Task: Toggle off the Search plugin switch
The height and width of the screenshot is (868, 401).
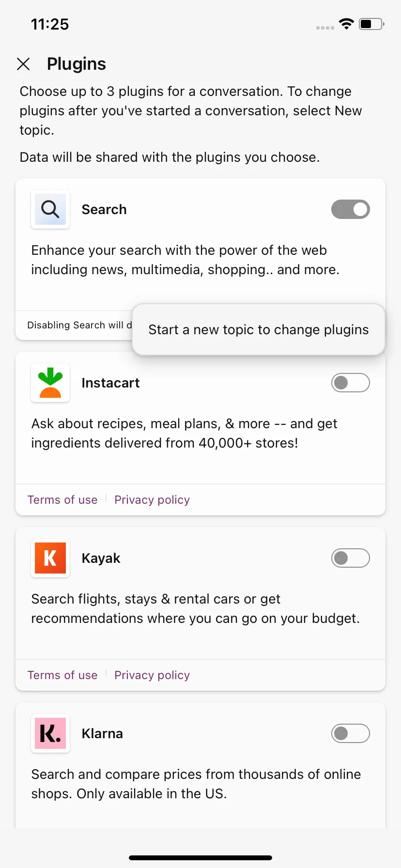Action: click(x=351, y=209)
